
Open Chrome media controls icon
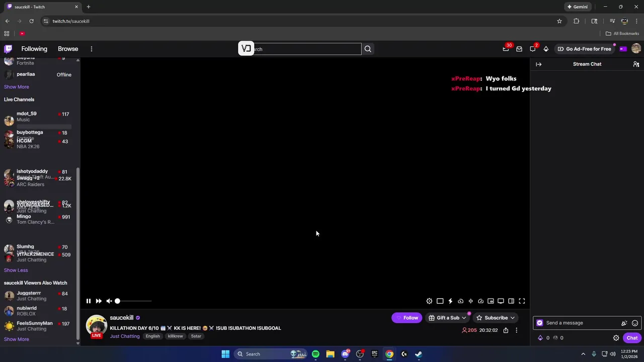(x=612, y=21)
